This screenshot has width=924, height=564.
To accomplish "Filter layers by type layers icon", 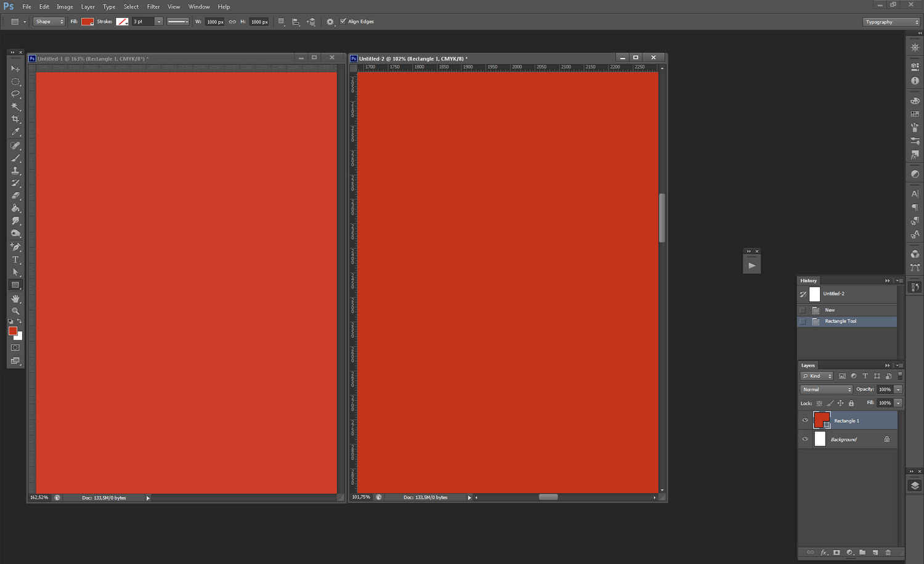I will coord(865,376).
